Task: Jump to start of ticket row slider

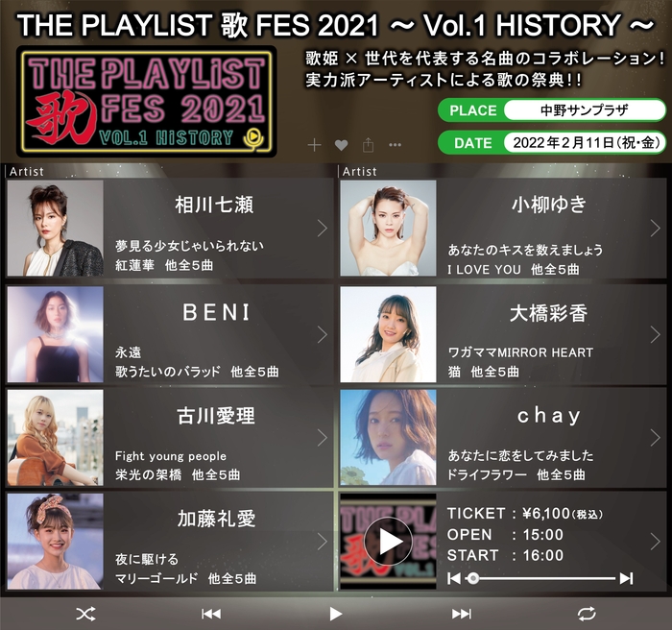Action: (x=453, y=578)
